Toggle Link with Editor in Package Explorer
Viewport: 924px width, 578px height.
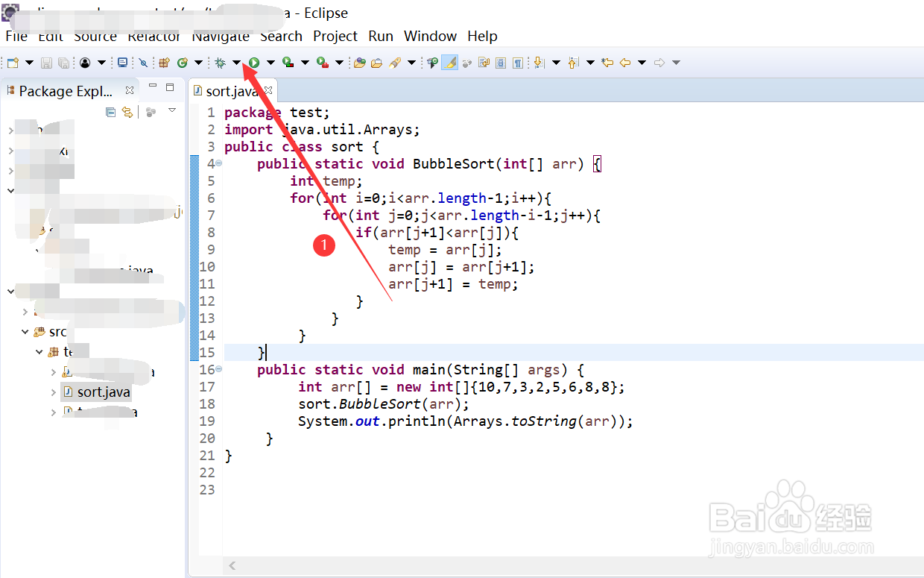tap(127, 112)
